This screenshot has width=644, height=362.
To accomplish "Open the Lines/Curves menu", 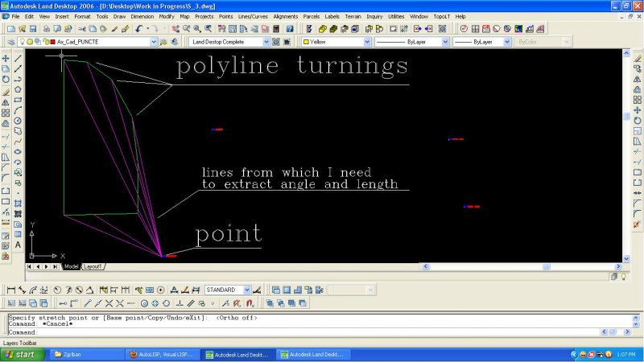I will point(252,16).
